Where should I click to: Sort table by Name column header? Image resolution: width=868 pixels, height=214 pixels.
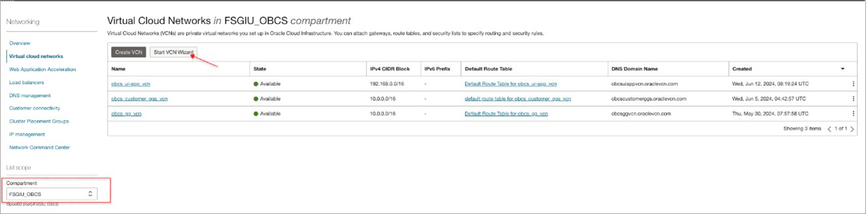119,69
